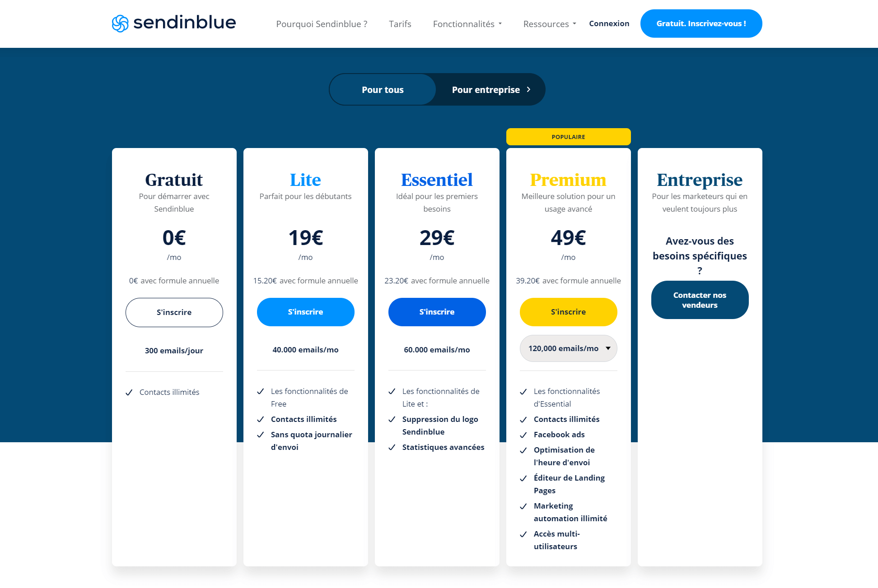Expand the Ressources menu
The image size is (878, 588).
549,24
